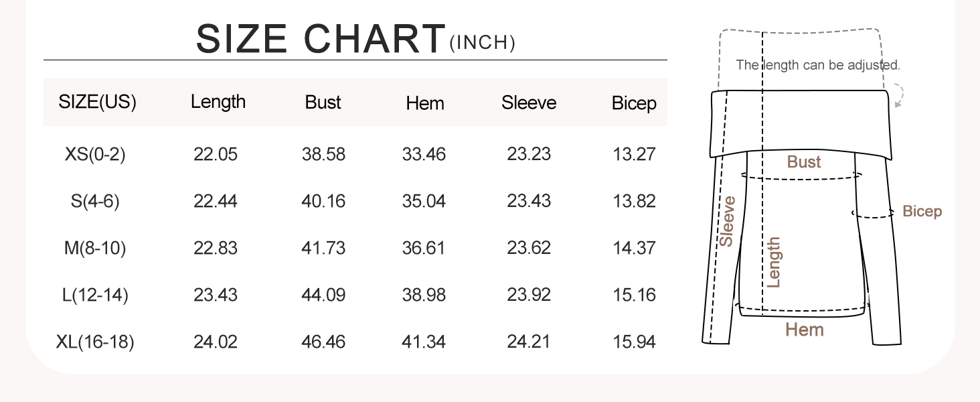This screenshot has width=980, height=402.
Task: Click 'The length can be adjusted.' note
Action: 818,65
